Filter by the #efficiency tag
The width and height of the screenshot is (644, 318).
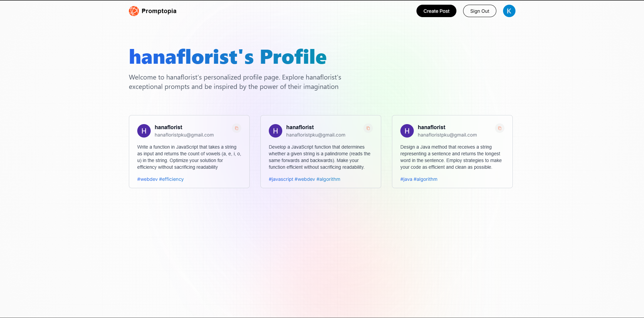[x=171, y=179]
